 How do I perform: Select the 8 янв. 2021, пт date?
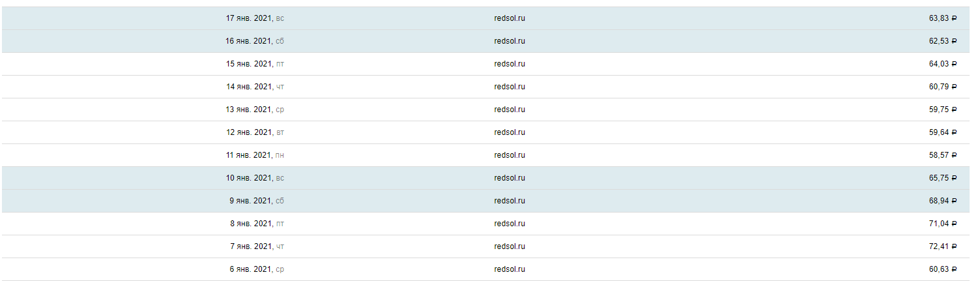click(257, 224)
